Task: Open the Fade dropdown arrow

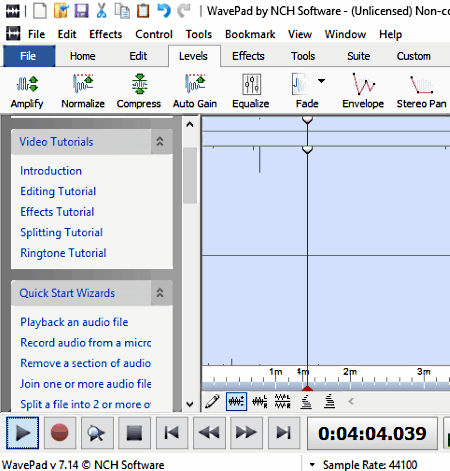Action: pyautogui.click(x=321, y=81)
